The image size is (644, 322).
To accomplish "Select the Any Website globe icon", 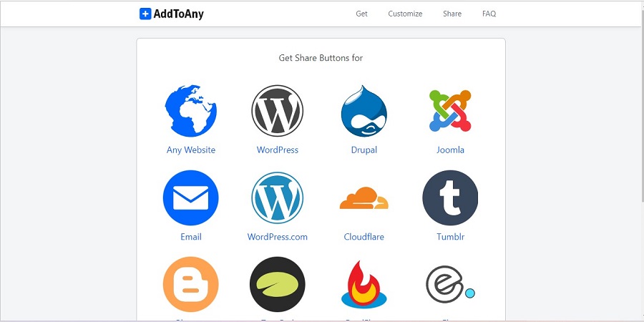I will point(191,111).
